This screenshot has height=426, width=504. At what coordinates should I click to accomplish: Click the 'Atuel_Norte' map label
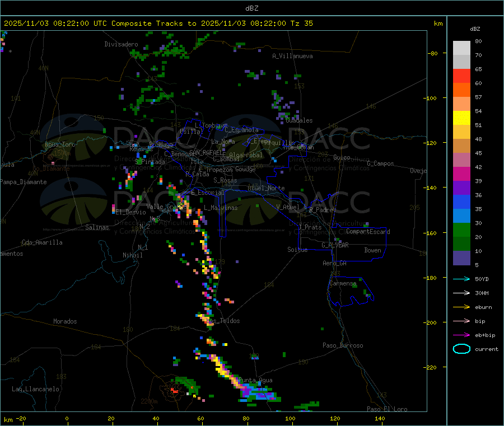266,188
